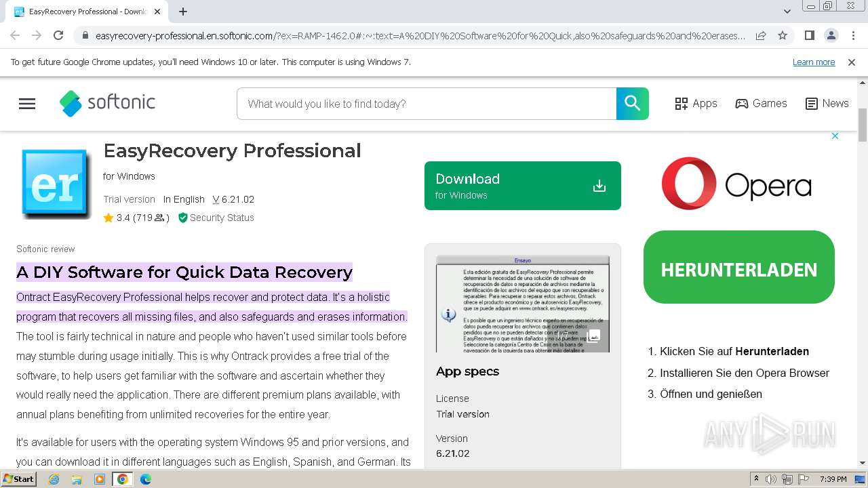Click the browser address bar

(420, 35)
